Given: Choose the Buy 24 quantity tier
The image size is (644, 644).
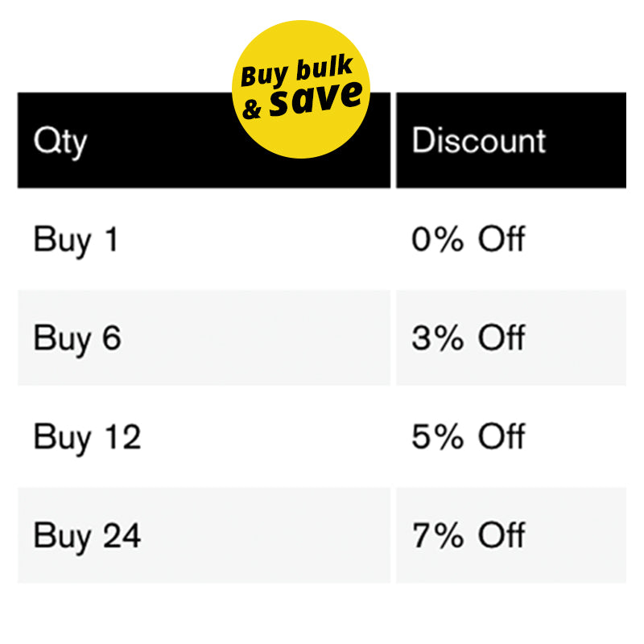Looking at the screenshot, I should (x=87, y=535).
